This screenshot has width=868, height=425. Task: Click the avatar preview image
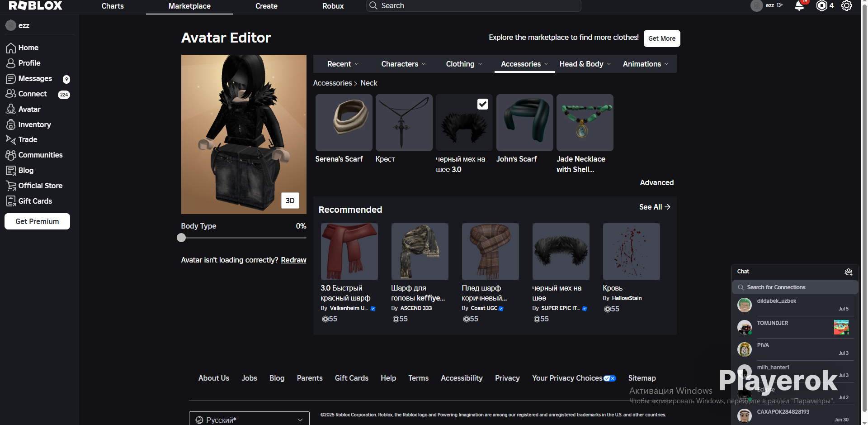click(x=244, y=134)
